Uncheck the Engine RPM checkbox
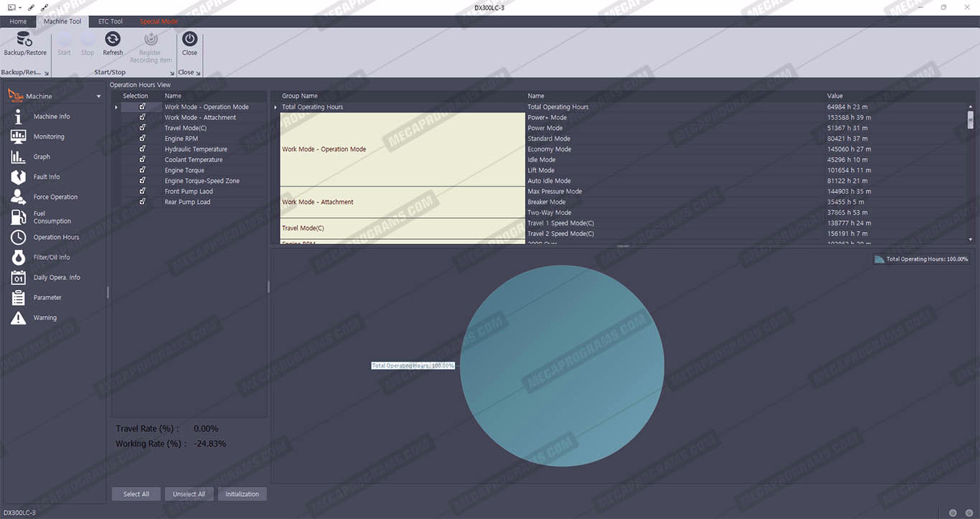The height and width of the screenshot is (519, 980). (x=143, y=139)
